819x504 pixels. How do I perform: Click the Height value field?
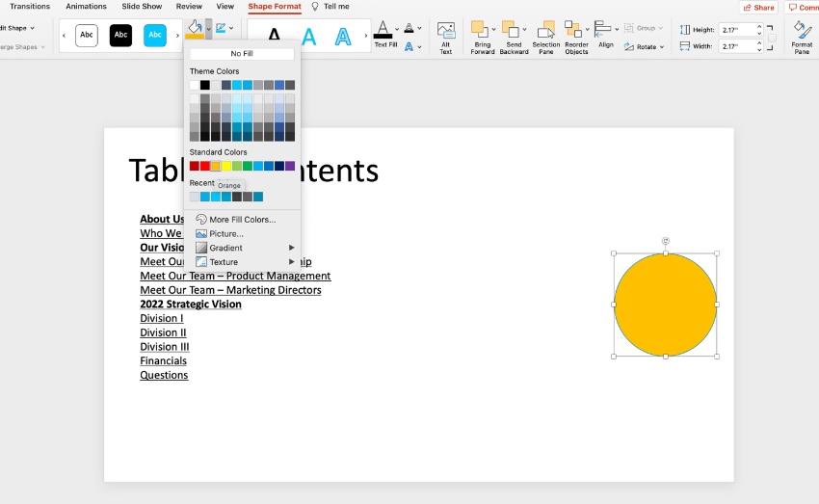pos(736,30)
